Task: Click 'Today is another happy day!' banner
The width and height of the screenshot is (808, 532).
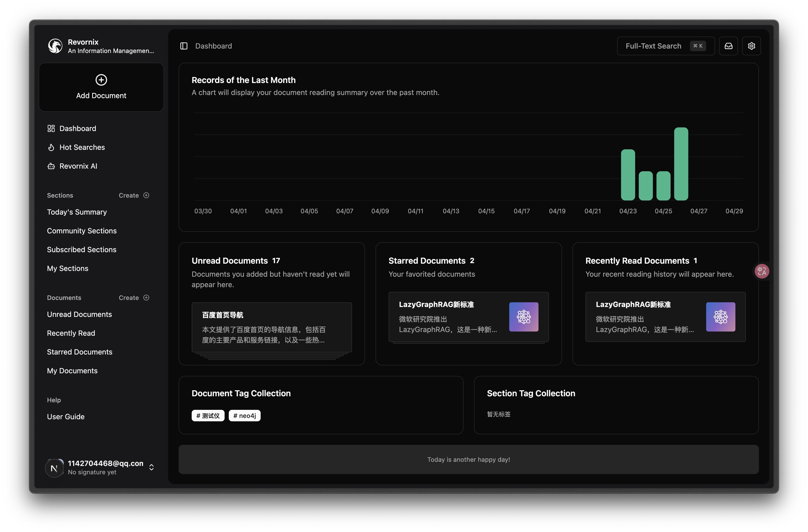Action: (469, 459)
